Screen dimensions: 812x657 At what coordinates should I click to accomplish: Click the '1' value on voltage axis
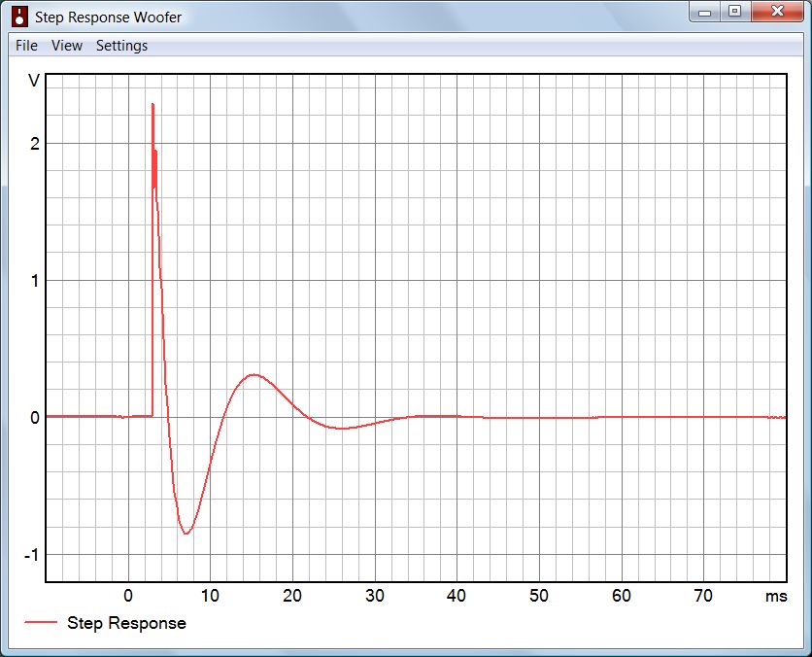[35, 281]
